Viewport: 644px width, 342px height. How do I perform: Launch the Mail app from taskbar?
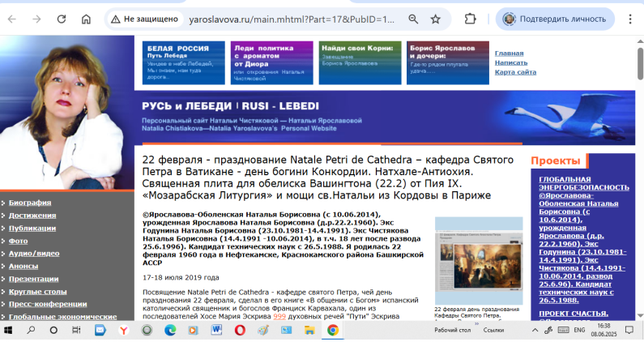pyautogui.click(x=100, y=330)
